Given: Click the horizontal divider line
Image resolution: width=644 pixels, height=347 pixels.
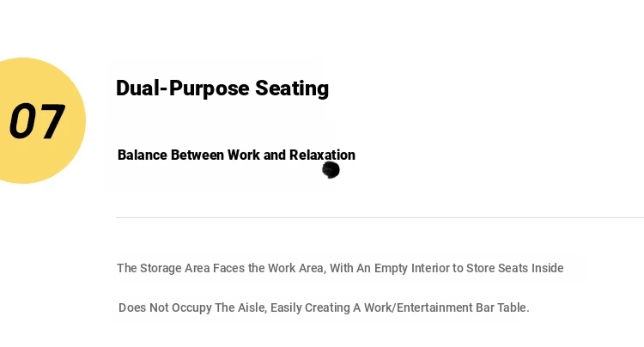Looking at the screenshot, I should [x=380, y=217].
